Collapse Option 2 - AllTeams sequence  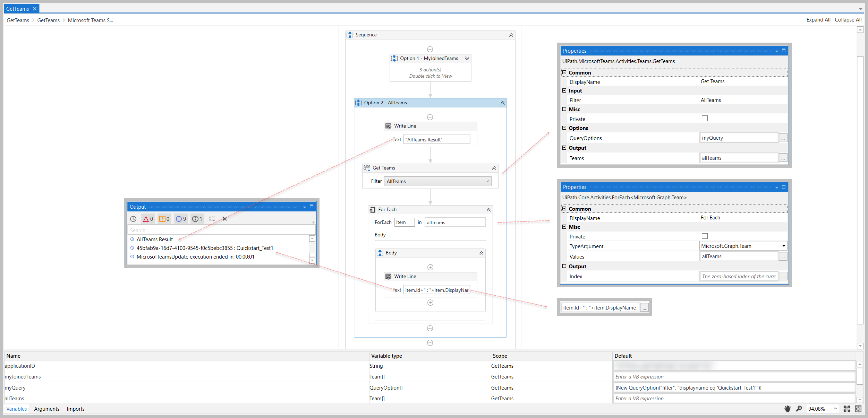coord(502,103)
